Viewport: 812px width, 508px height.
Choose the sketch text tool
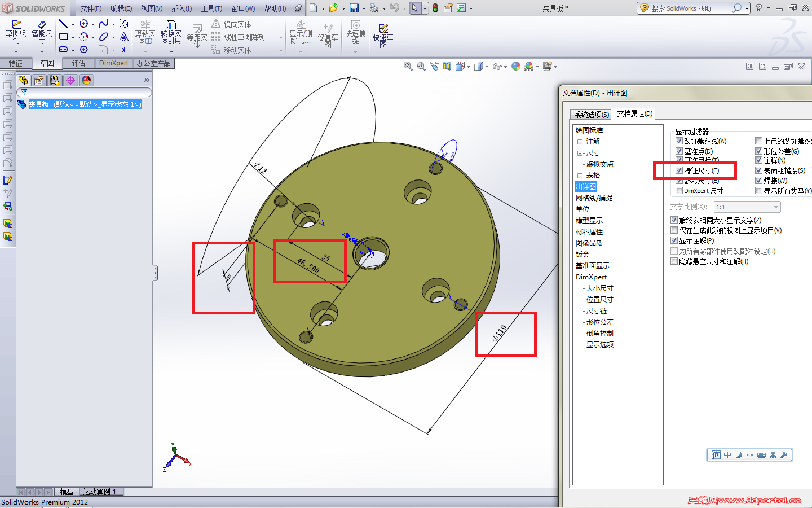(124, 37)
